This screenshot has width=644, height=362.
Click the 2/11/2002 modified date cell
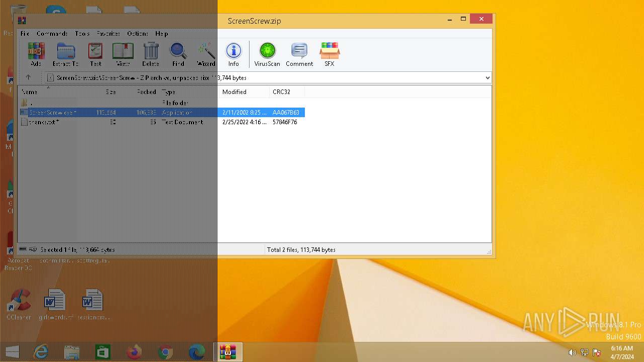244,113
